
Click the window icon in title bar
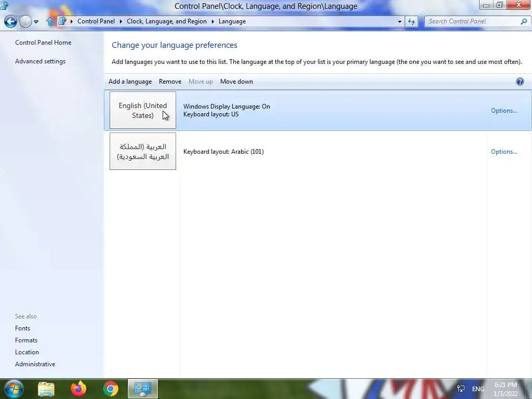4,5
